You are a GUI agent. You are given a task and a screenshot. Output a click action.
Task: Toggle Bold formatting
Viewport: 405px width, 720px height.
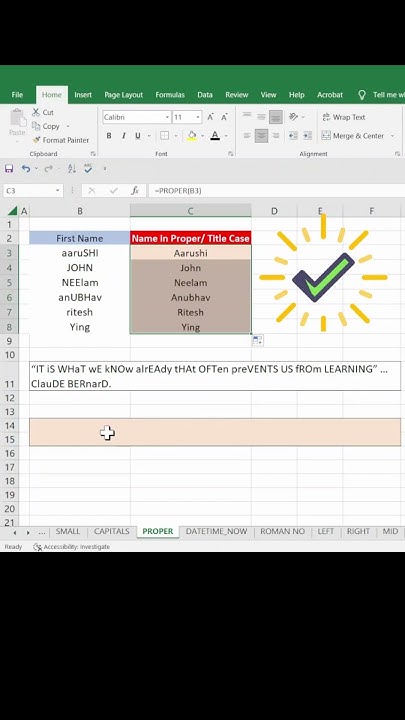(109, 135)
